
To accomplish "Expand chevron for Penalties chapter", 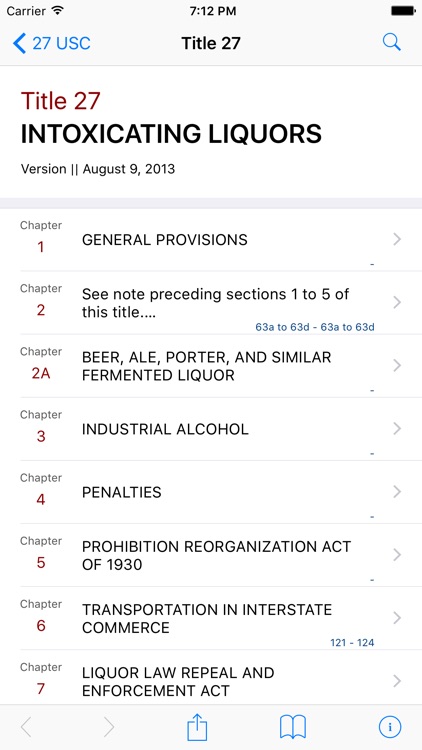I will point(397,492).
